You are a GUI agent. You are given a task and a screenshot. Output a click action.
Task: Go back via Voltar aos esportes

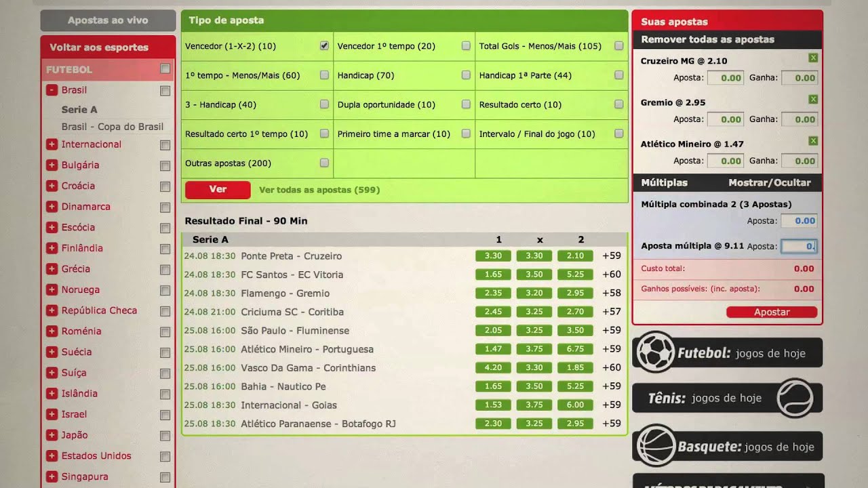tap(99, 47)
